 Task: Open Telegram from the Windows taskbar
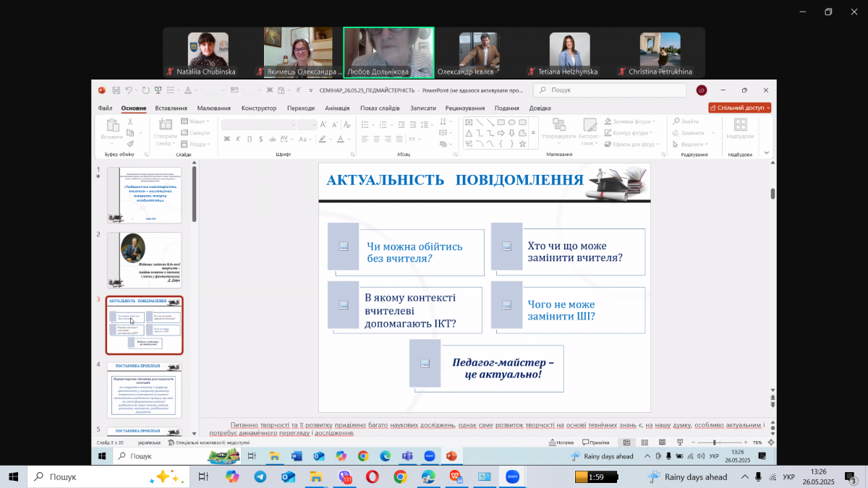(260, 477)
